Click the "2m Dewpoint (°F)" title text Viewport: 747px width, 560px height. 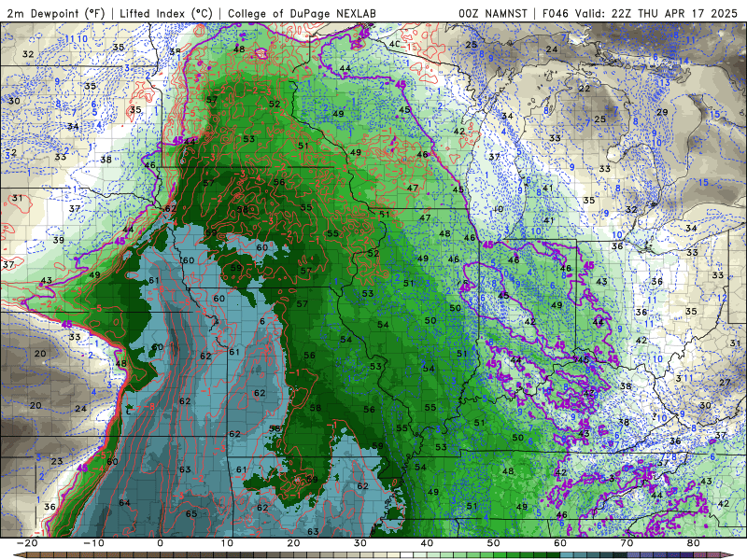56,13
